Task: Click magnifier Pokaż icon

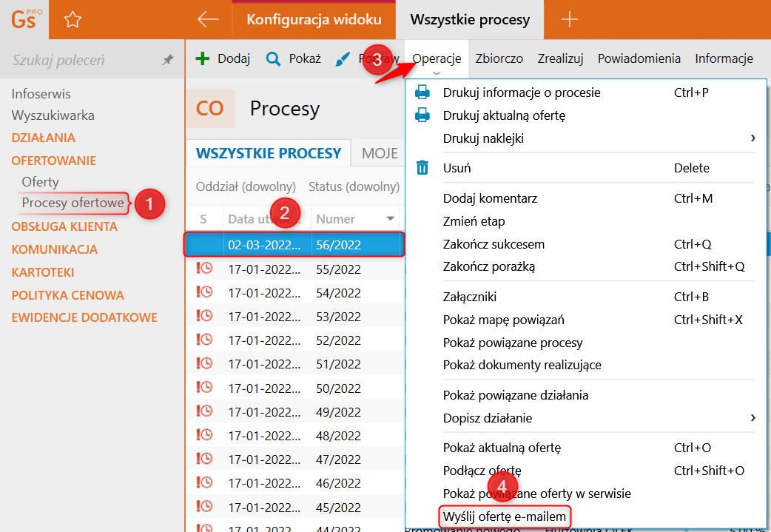Action: click(273, 59)
